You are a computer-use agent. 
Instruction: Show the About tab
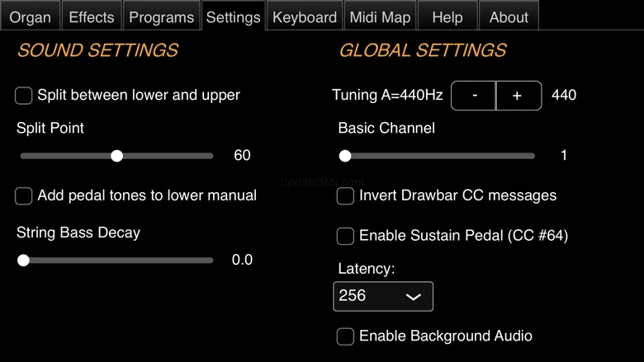[x=509, y=16]
